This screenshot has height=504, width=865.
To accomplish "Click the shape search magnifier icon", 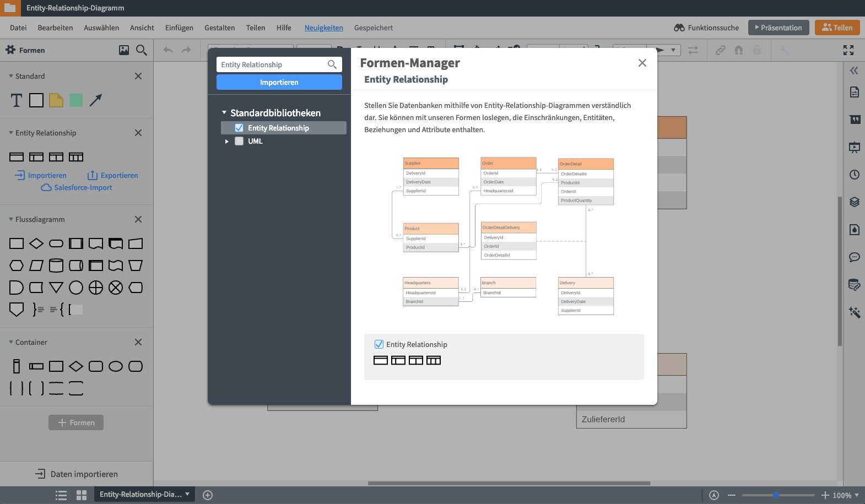I will 142,50.
